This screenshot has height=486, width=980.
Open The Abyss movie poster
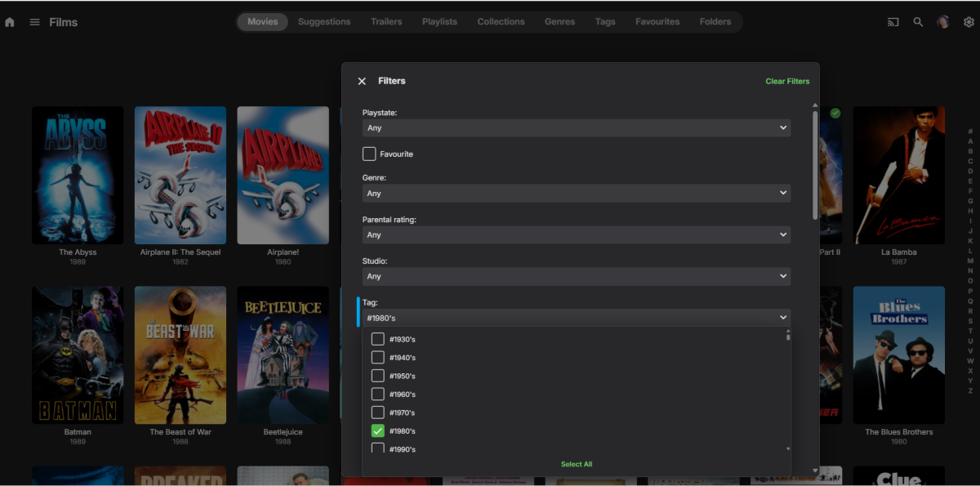pos(78,175)
